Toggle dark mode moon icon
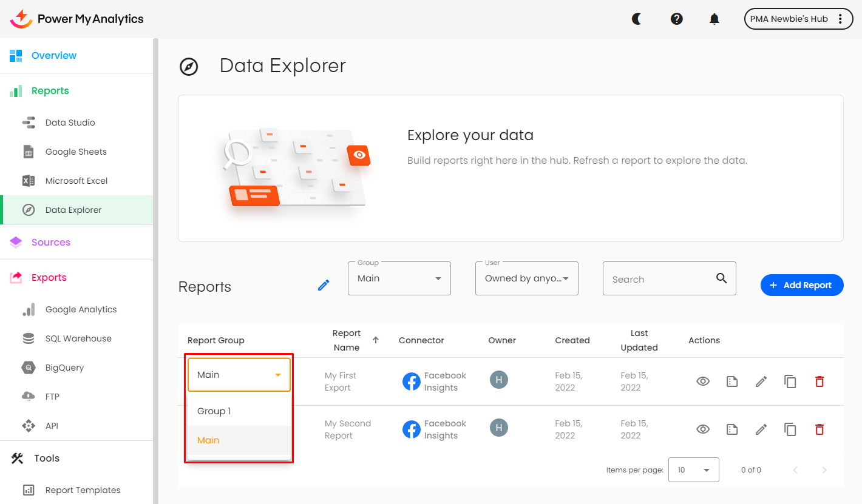 pyautogui.click(x=637, y=19)
